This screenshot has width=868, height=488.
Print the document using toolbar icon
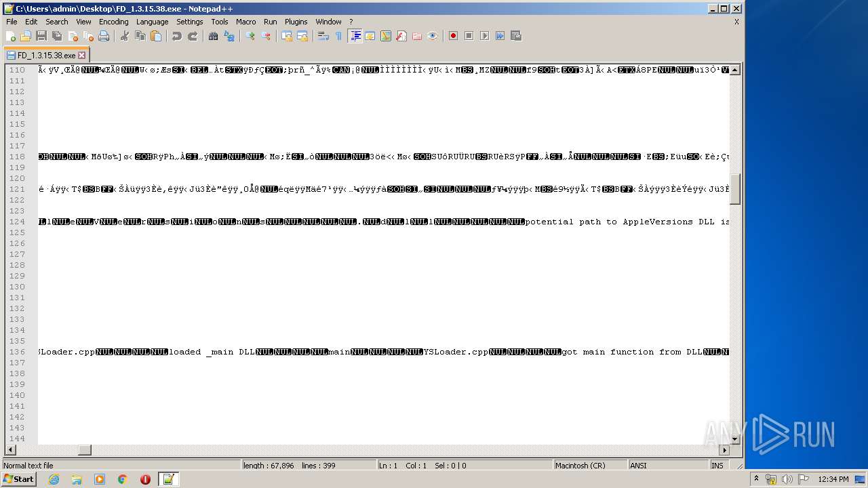tap(104, 36)
